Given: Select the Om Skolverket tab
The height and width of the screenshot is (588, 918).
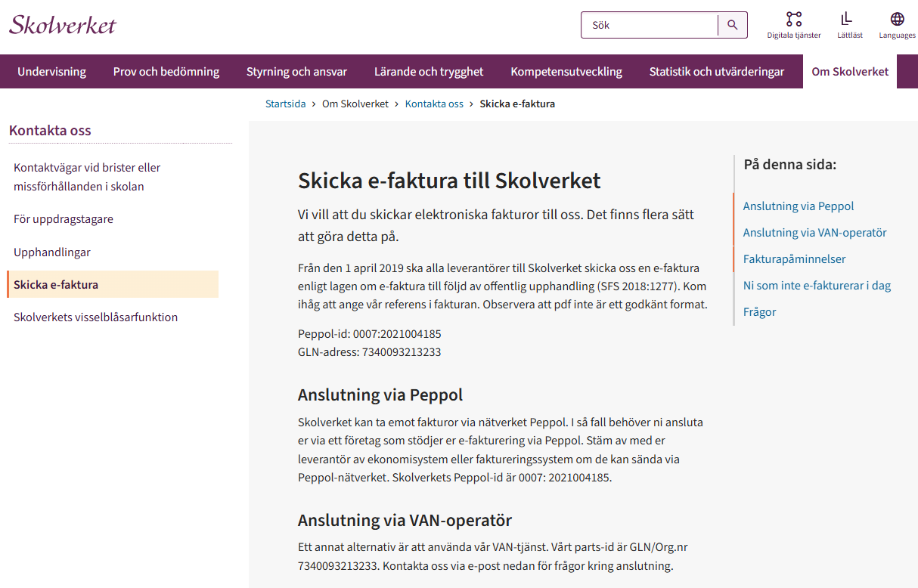Looking at the screenshot, I should tap(850, 72).
